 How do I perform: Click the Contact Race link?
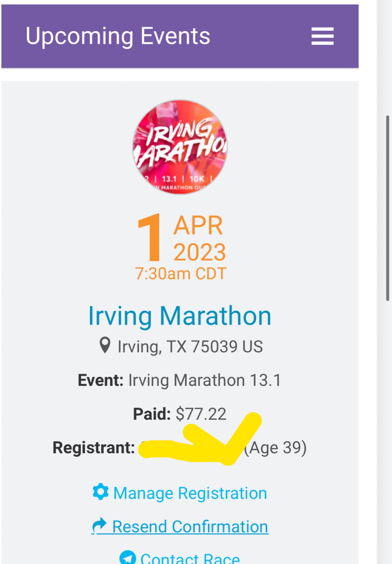[190, 558]
